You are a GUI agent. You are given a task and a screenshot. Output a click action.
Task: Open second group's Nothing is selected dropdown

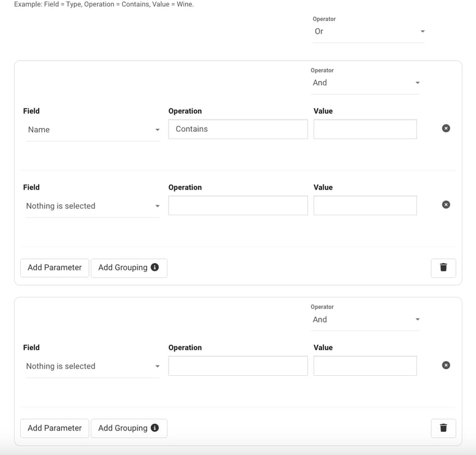(x=93, y=366)
